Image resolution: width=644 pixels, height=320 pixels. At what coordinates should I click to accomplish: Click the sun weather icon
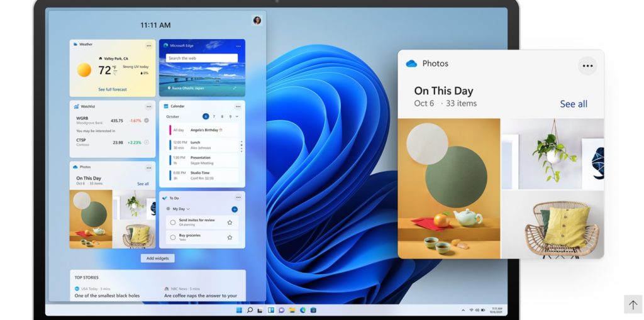click(x=84, y=70)
